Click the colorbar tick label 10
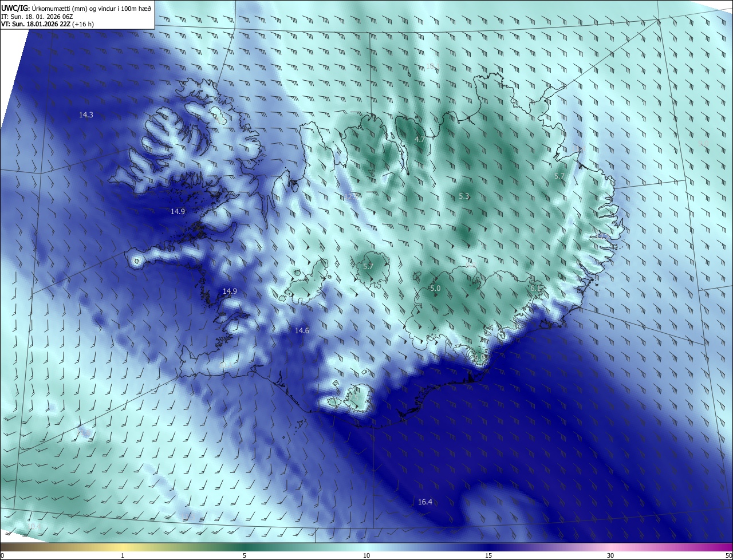 [366, 555]
